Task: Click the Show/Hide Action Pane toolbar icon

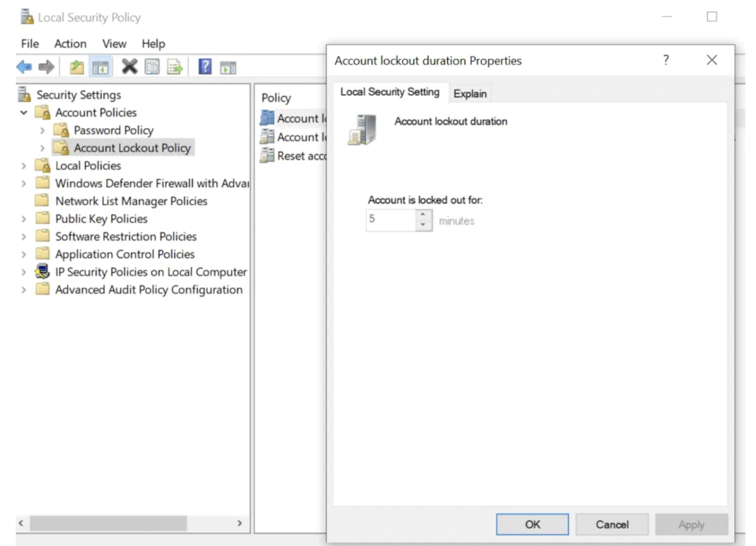Action: coord(228,66)
